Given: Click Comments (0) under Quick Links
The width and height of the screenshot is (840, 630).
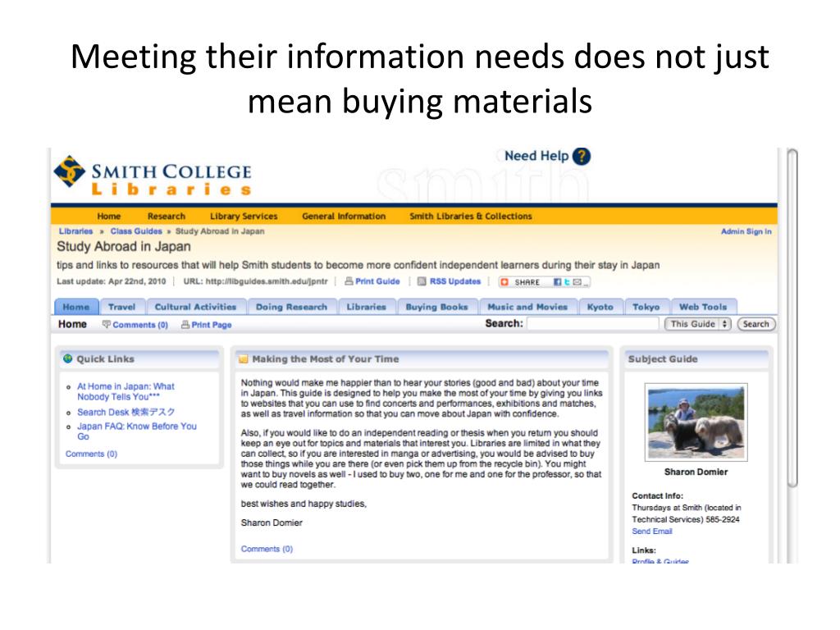Looking at the screenshot, I should [x=91, y=454].
